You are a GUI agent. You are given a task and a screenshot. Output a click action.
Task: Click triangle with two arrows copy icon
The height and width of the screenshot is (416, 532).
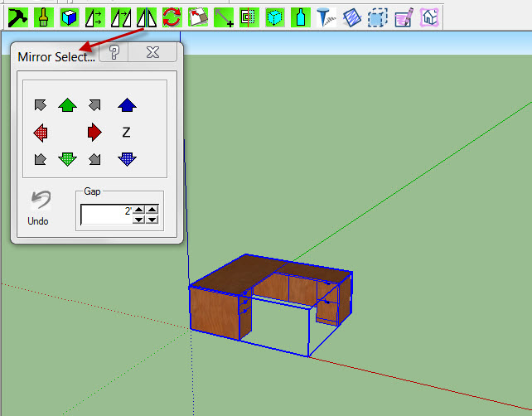(95, 17)
